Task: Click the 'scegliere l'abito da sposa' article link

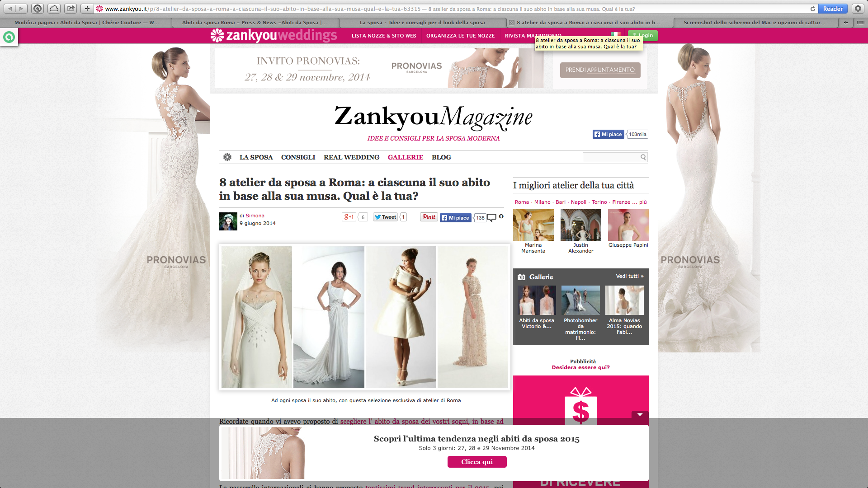Action: 422,421
